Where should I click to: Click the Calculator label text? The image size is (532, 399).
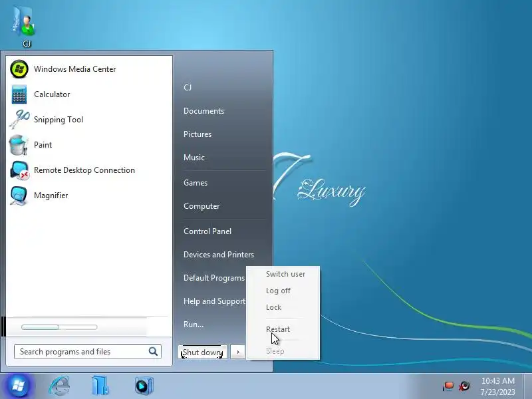[x=52, y=94]
